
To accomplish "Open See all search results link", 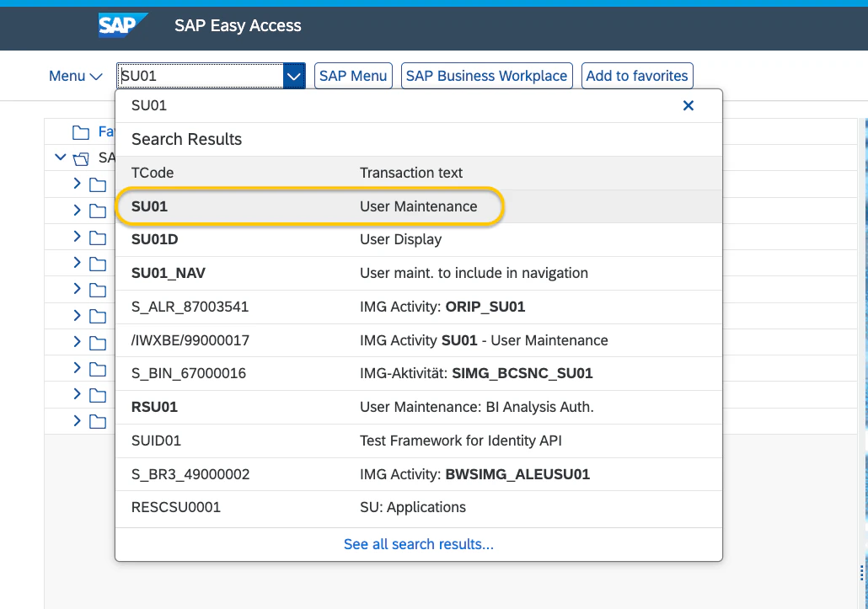I will click(419, 544).
